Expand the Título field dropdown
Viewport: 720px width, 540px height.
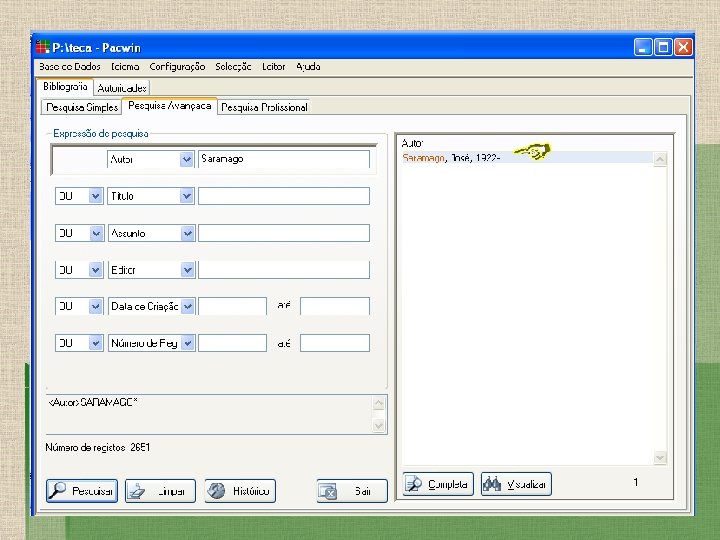coord(186,196)
